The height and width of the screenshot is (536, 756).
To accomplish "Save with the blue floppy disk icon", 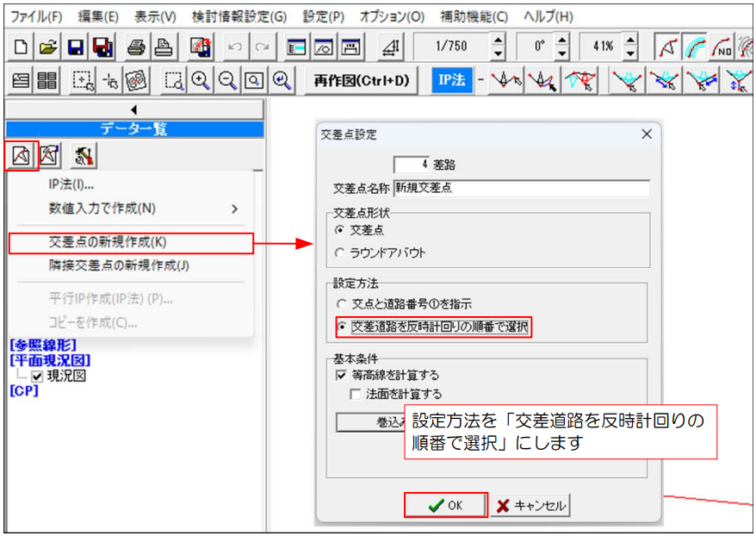I will pyautogui.click(x=75, y=47).
